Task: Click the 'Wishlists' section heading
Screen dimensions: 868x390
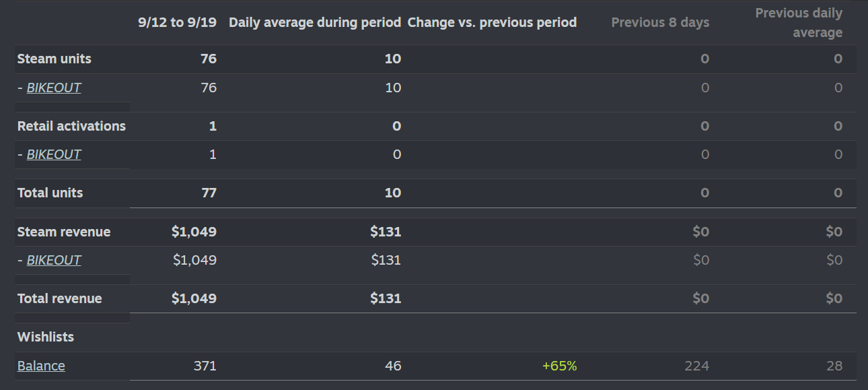Action: tap(46, 337)
